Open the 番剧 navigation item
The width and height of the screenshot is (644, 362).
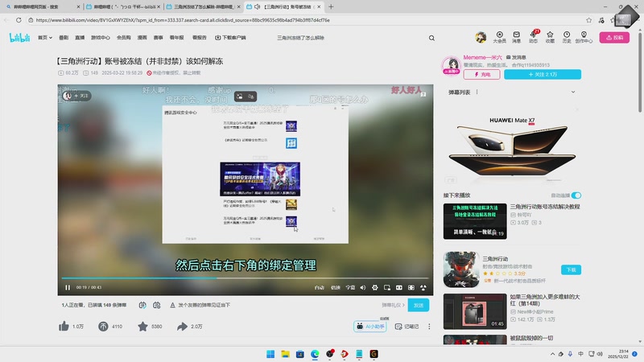(64, 38)
